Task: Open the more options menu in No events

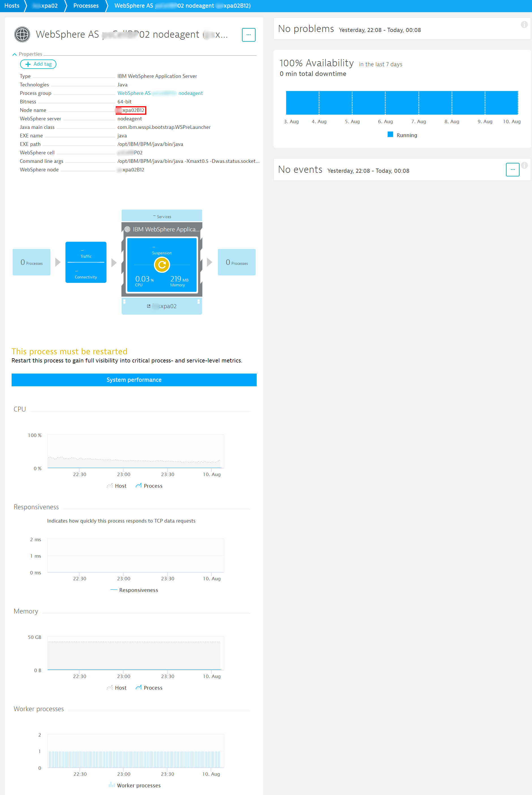Action: click(512, 169)
